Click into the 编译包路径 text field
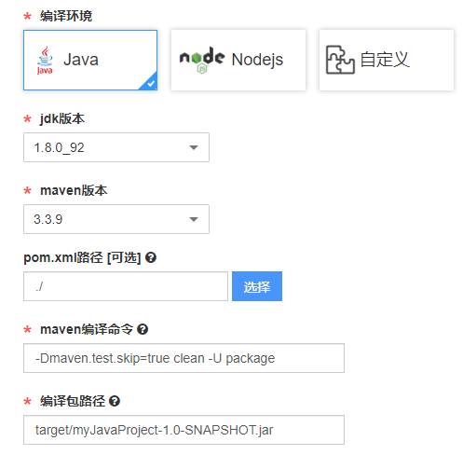 (184, 430)
